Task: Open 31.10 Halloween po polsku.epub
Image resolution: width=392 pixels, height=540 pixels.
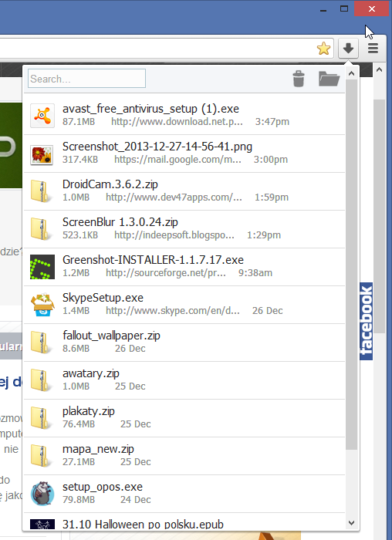Action: [x=143, y=525]
